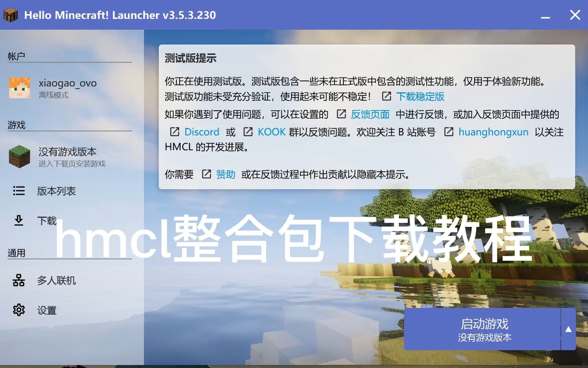Click the player avatar head icon
Viewport: 588px width, 368px height.
(x=19, y=88)
